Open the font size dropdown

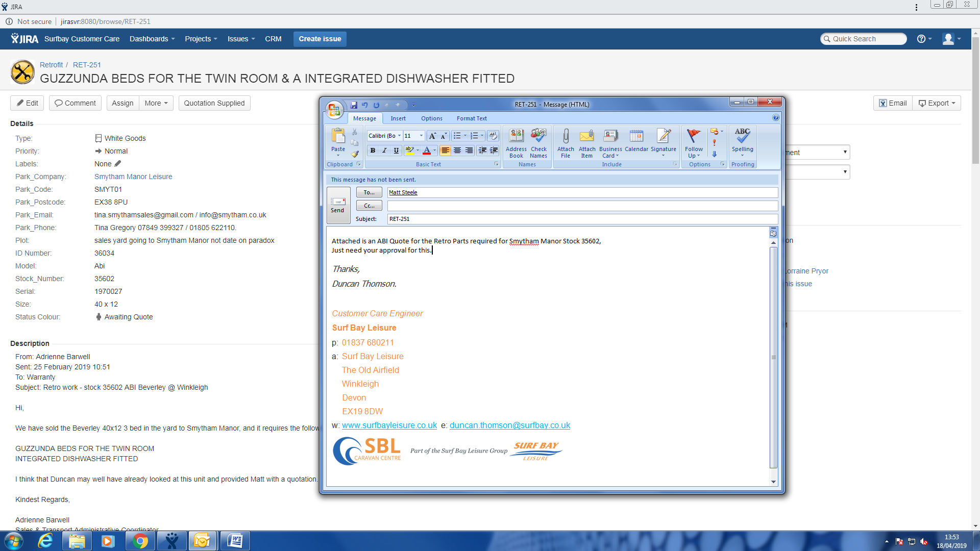coord(421,136)
